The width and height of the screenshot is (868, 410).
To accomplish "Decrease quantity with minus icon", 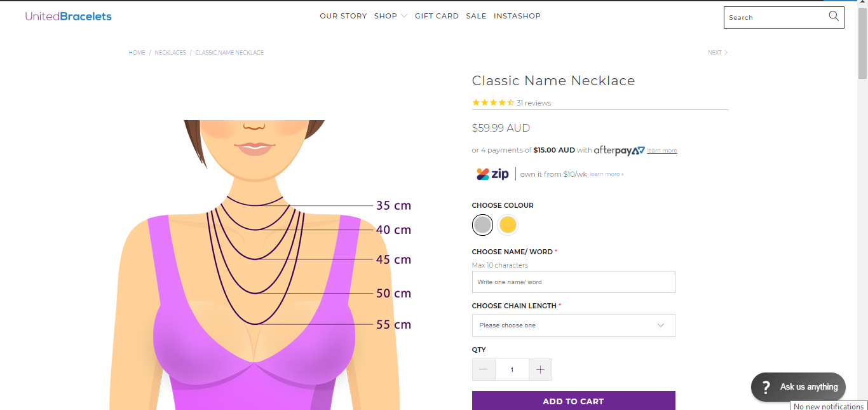I will 484,370.
